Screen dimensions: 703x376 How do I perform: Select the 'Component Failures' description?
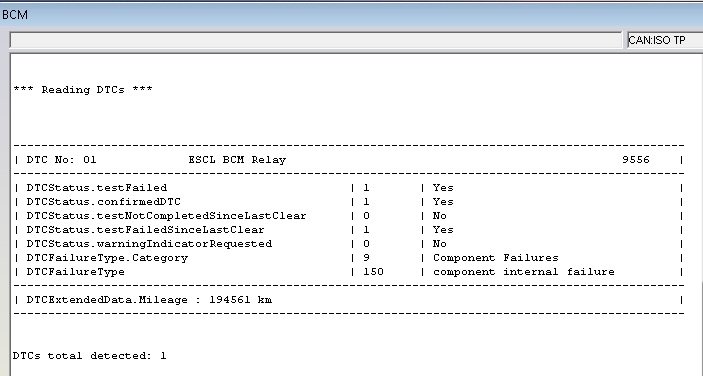pyautogui.click(x=495, y=258)
